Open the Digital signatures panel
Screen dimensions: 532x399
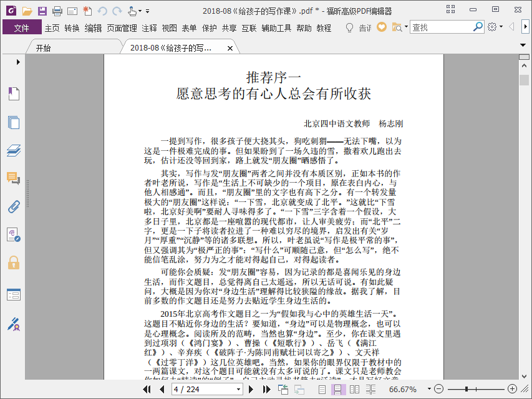click(x=14, y=235)
